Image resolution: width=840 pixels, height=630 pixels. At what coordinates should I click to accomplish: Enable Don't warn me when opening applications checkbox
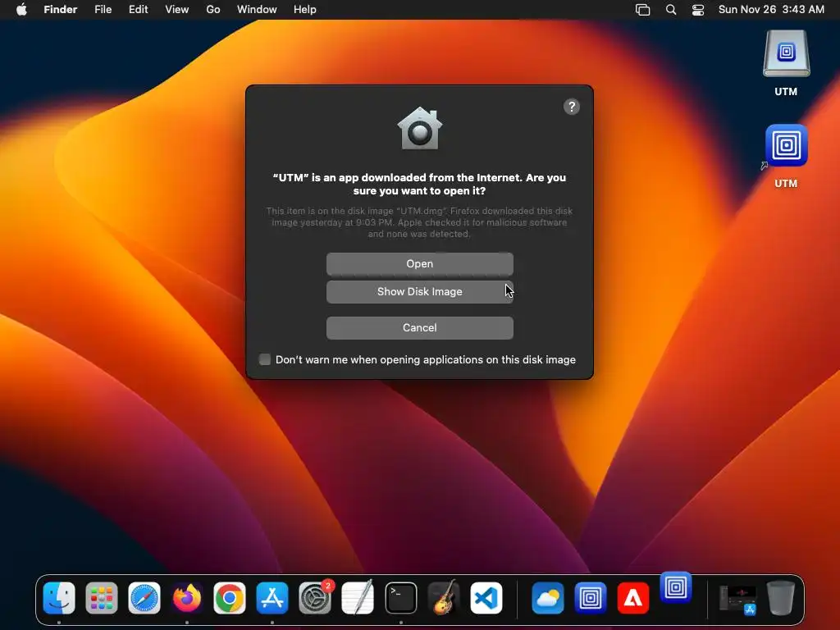[265, 359]
